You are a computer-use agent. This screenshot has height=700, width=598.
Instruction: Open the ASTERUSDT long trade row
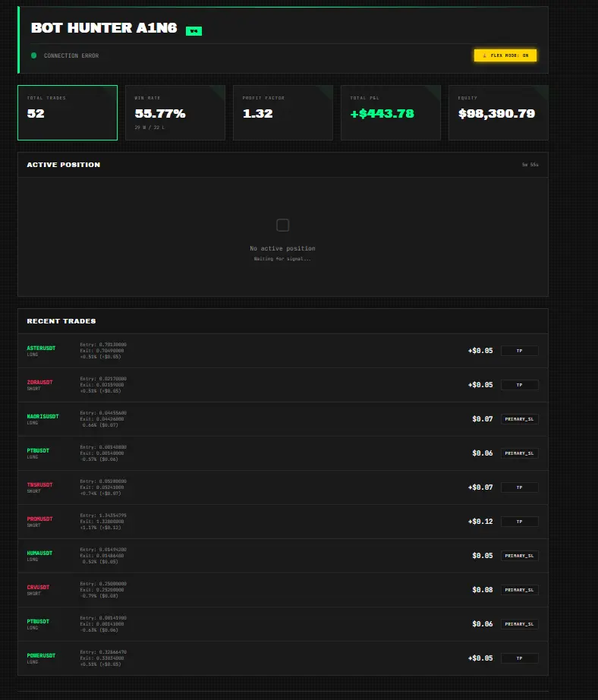(283, 351)
